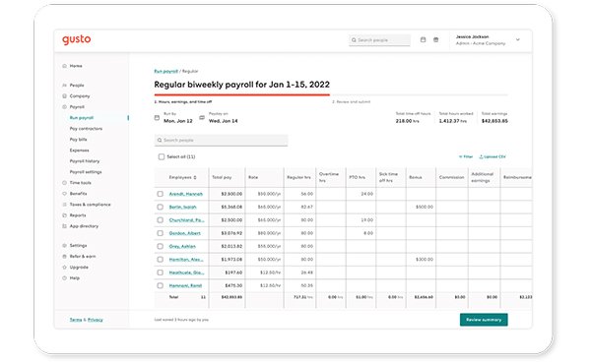The image size is (591, 364).
Task: Tick the checkbox for Grey, Ashlan
Action: coord(161,246)
